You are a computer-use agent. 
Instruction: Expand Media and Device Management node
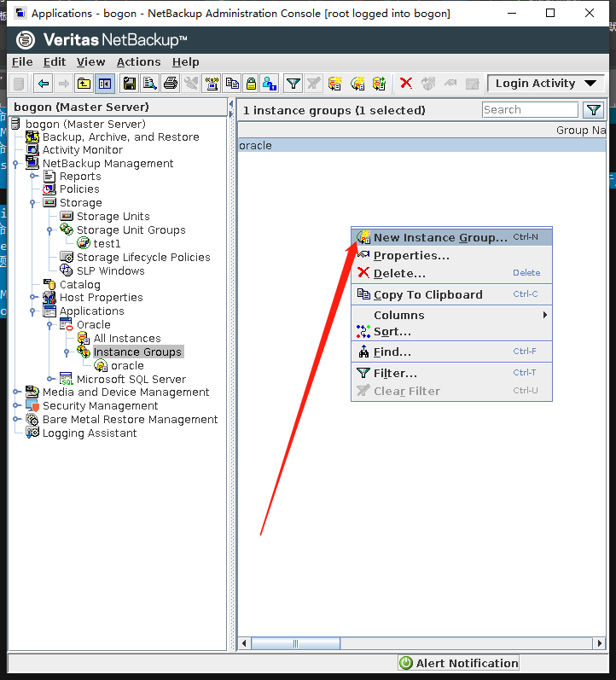[x=15, y=392]
